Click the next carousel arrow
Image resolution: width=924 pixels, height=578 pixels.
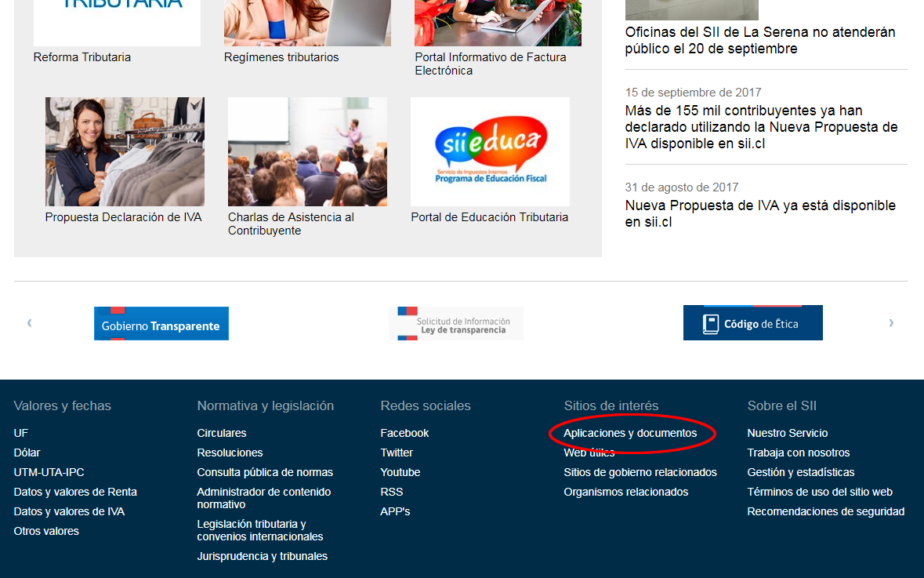coord(891,322)
